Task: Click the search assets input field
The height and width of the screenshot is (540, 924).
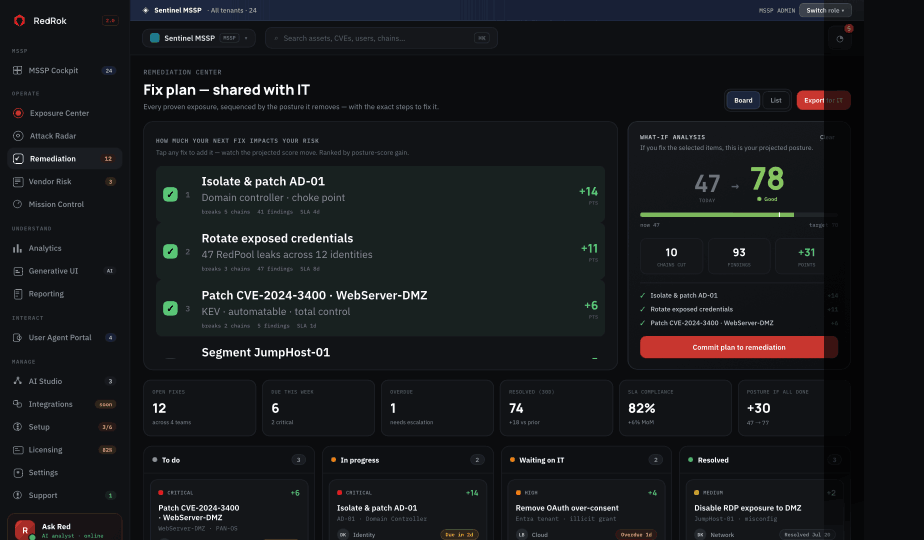Action: tap(381, 38)
